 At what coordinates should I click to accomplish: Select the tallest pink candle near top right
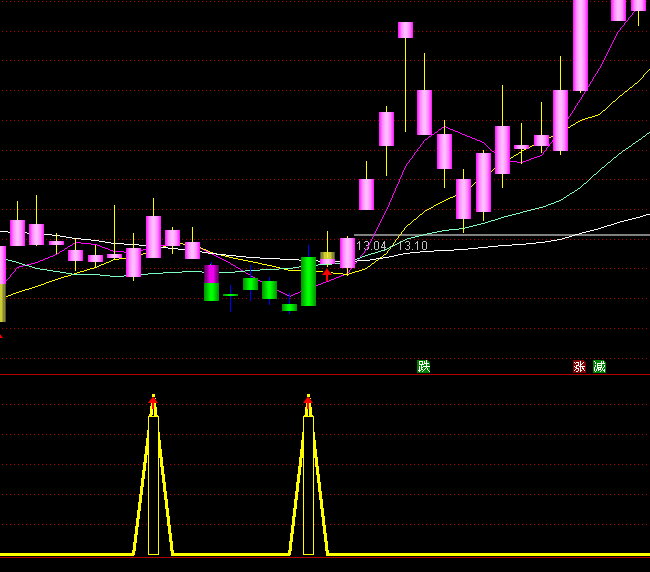tap(580, 45)
